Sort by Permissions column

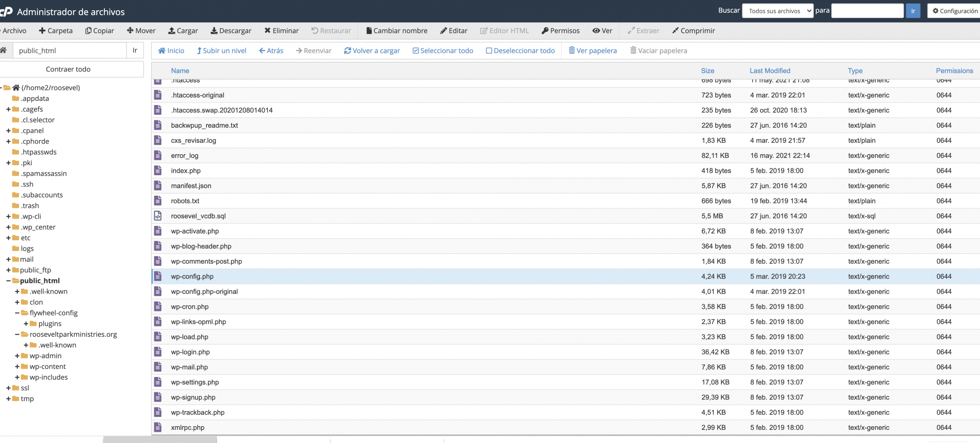(x=954, y=71)
